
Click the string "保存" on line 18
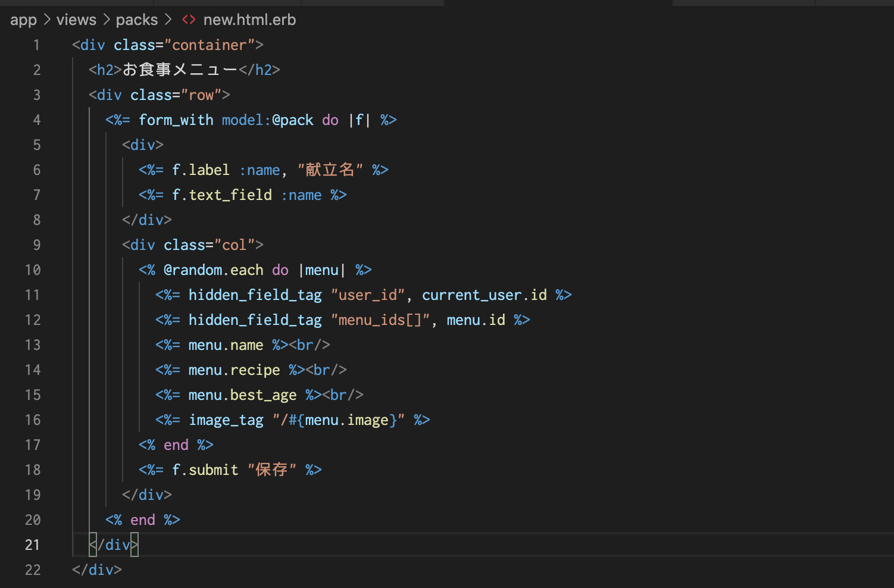(x=272, y=470)
